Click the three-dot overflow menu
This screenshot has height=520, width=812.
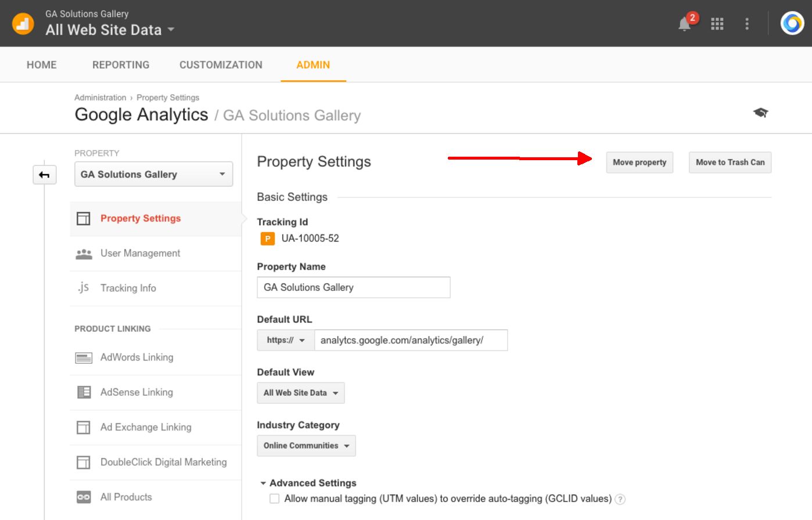tap(747, 24)
